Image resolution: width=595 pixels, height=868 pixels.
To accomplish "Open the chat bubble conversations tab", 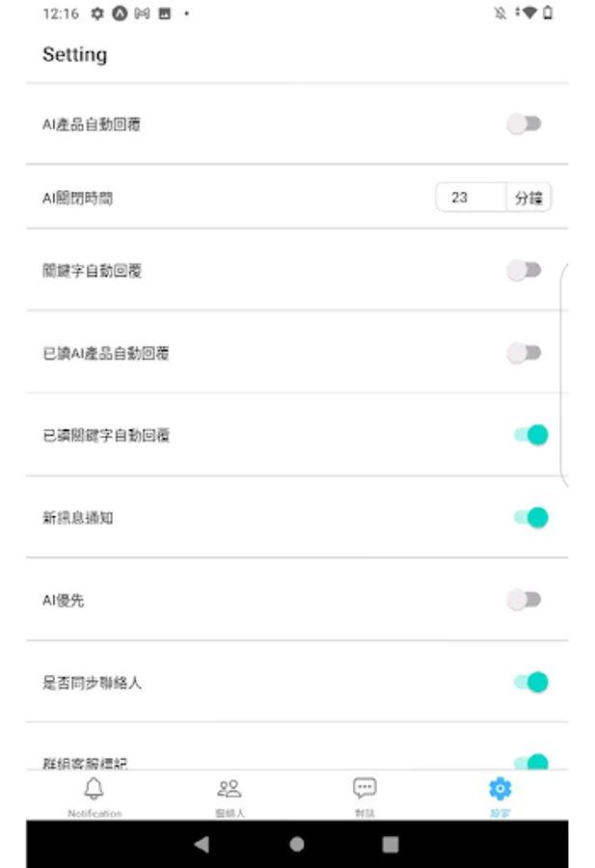I will tap(365, 796).
